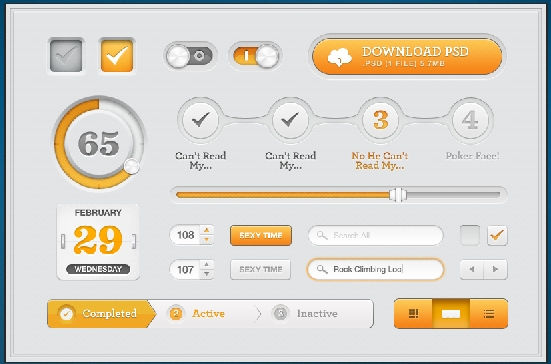Click the horizontal slider handle
Viewport: 551px width, 364px height.
(398, 195)
